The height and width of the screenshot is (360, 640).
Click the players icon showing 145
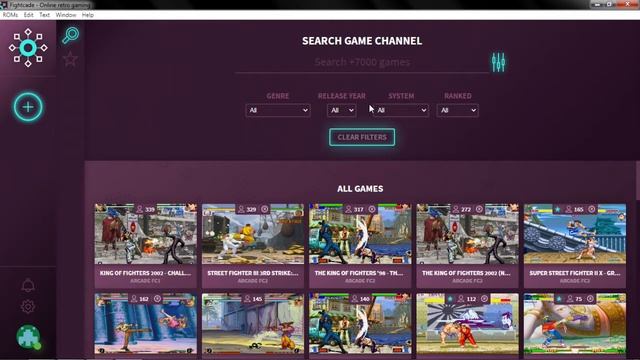247,299
